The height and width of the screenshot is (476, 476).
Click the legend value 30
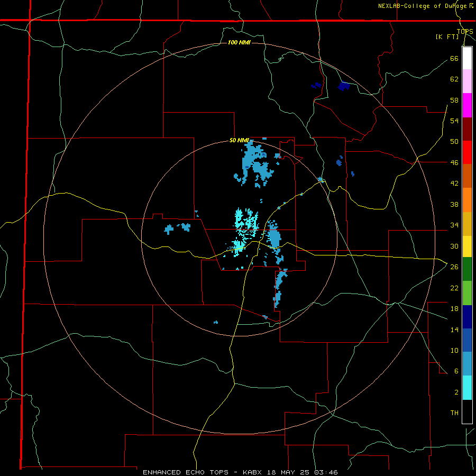click(454, 246)
